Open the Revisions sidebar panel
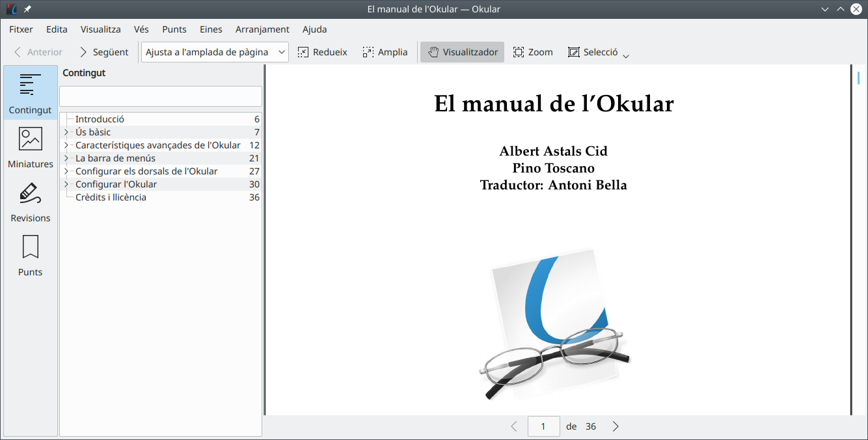Viewport: 868px width, 440px height. [31, 202]
